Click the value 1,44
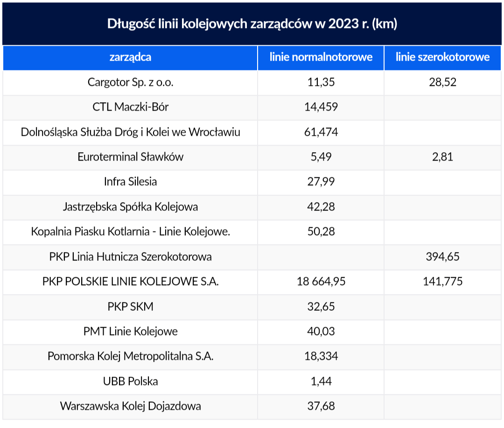This screenshot has width=504, height=428. 321,381
